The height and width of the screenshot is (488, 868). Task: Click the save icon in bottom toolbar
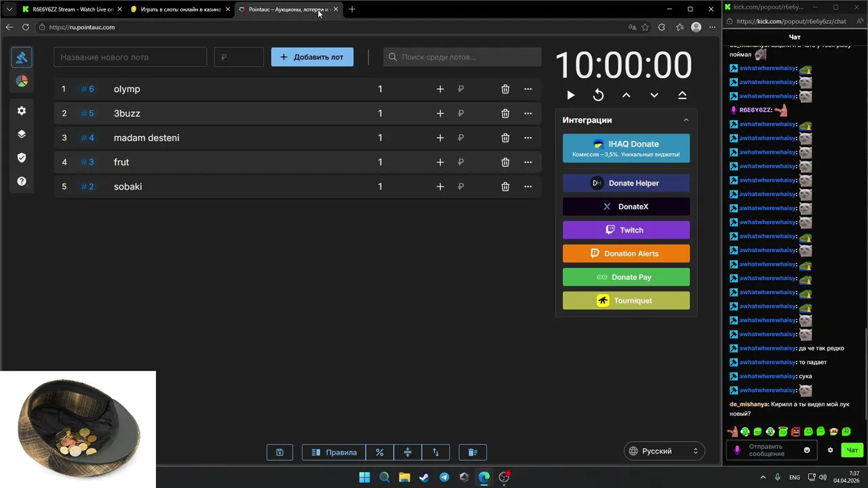tap(279, 452)
